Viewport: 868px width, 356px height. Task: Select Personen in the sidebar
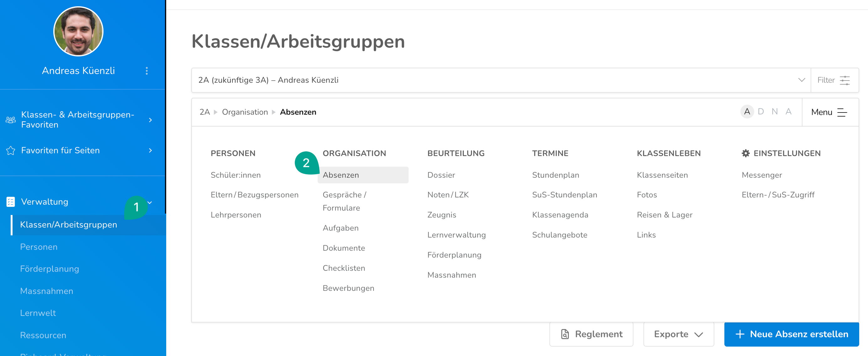point(39,247)
